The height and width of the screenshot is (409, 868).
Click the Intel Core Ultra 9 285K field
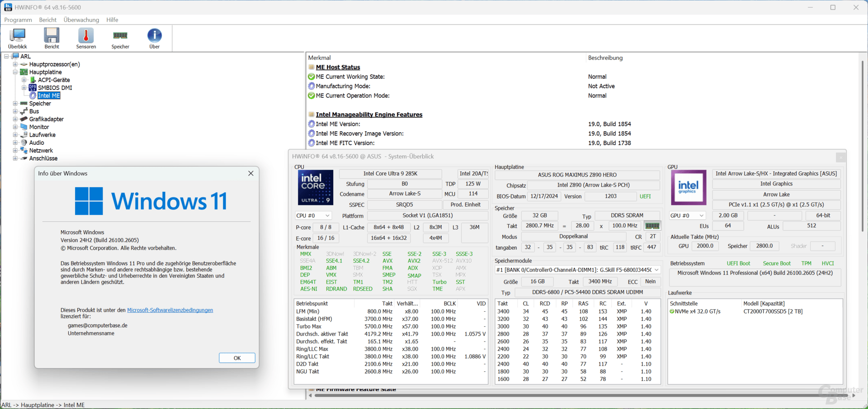(390, 174)
